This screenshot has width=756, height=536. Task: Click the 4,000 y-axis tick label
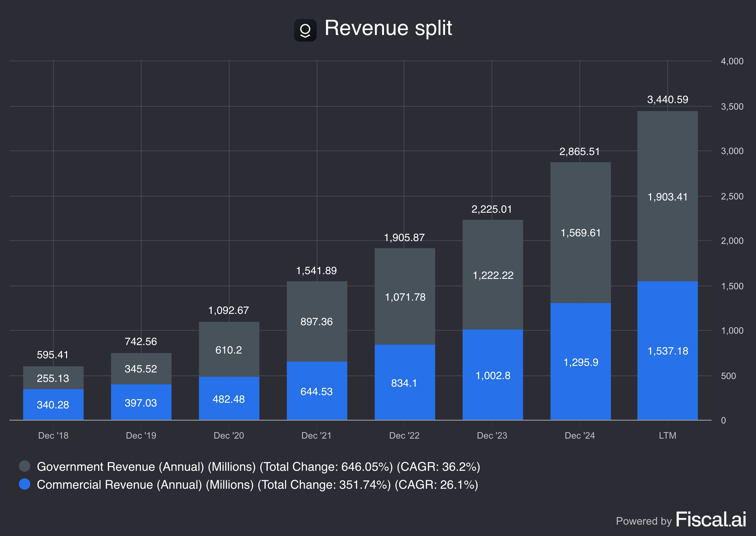[732, 61]
